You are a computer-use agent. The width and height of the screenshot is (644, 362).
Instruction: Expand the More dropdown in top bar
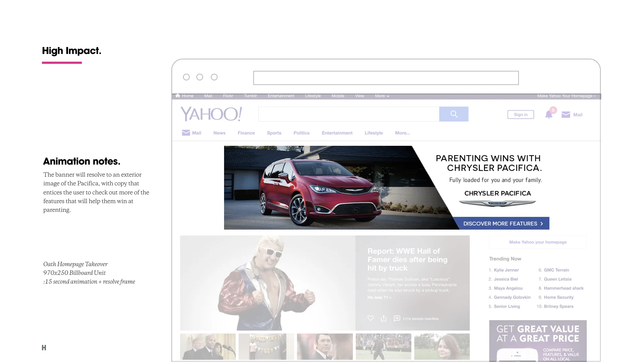click(382, 96)
